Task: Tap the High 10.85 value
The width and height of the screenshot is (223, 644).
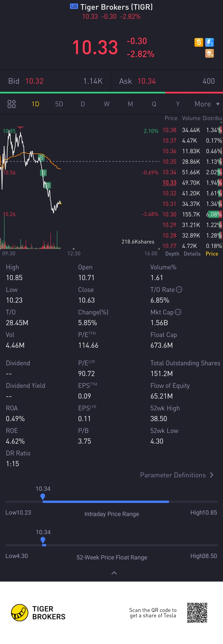Action: click(x=14, y=278)
